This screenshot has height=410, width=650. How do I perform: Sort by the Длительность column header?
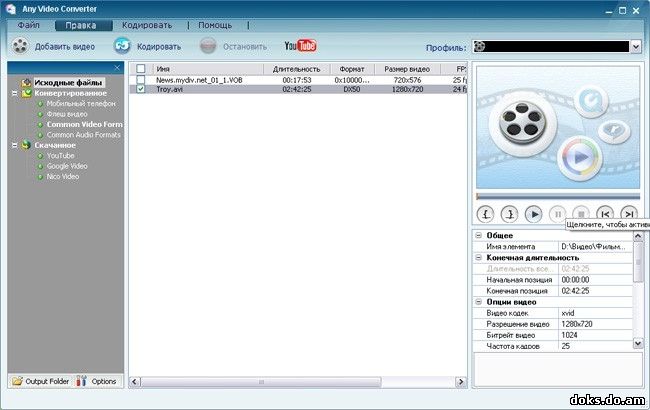coord(297,69)
